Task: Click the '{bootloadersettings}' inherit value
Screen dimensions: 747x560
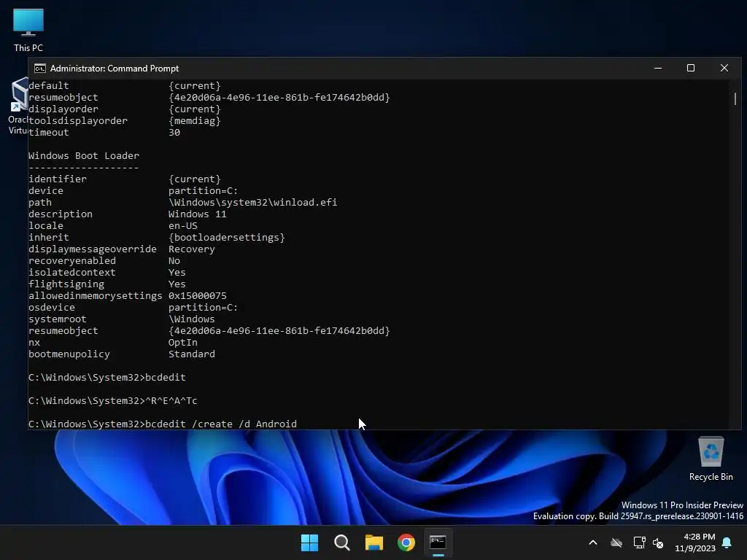Action: [226, 237]
